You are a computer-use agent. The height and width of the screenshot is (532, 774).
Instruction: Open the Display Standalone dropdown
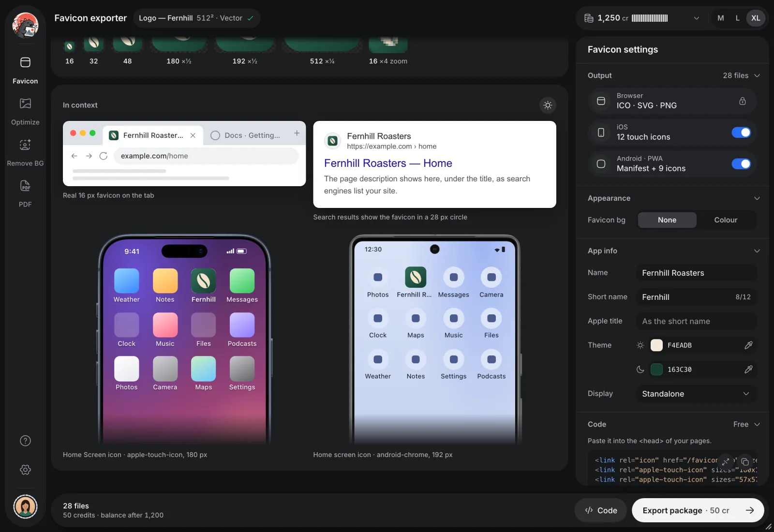[x=696, y=393]
